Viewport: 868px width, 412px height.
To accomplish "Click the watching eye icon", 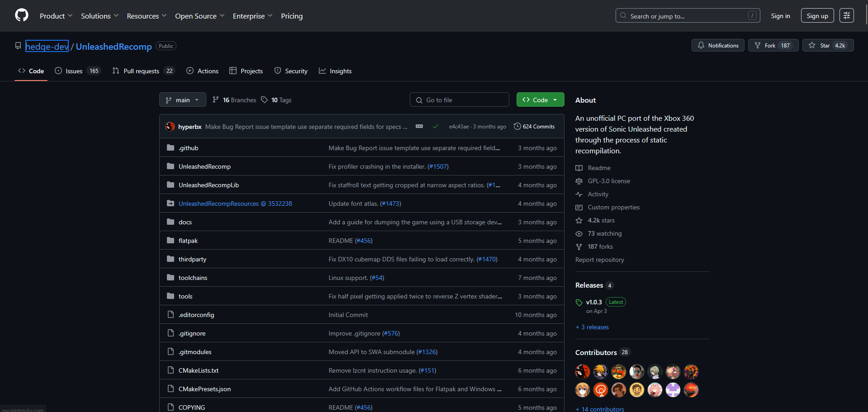I will point(579,233).
